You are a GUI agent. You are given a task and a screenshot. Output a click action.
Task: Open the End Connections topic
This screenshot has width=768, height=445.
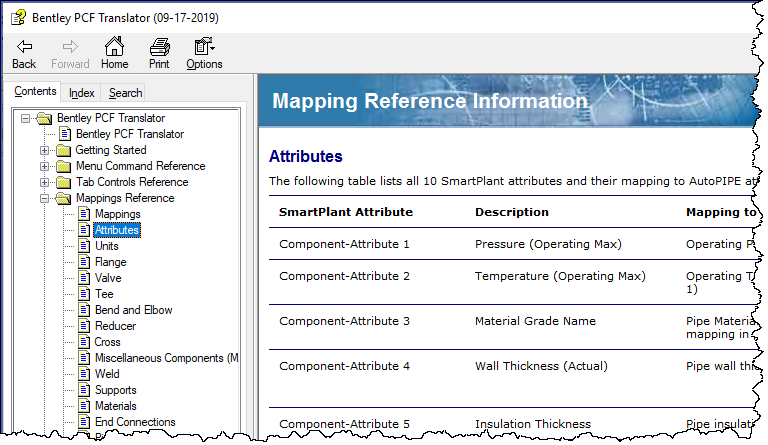coord(135,422)
